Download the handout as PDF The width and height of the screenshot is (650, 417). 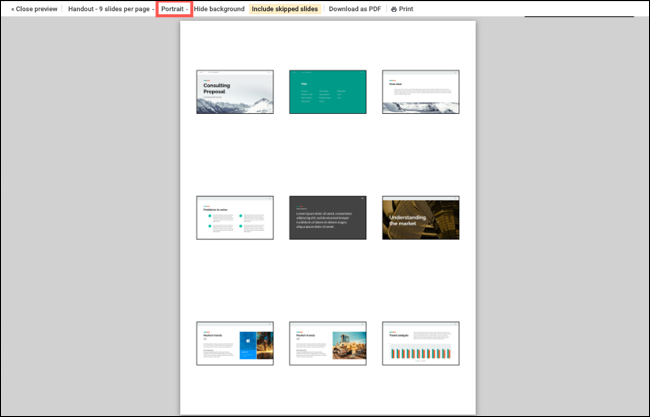click(356, 9)
